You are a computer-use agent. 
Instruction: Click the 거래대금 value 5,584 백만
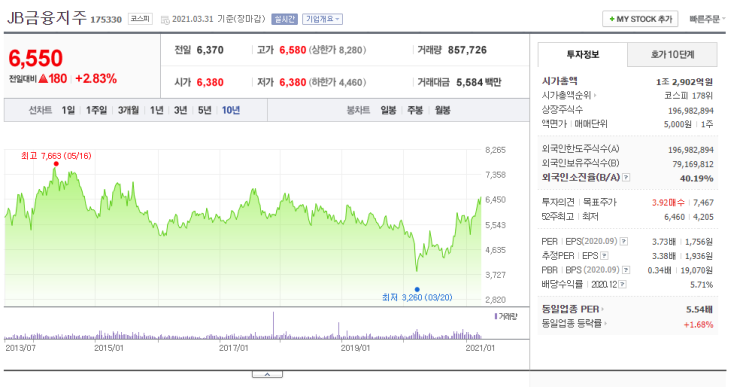(x=479, y=82)
